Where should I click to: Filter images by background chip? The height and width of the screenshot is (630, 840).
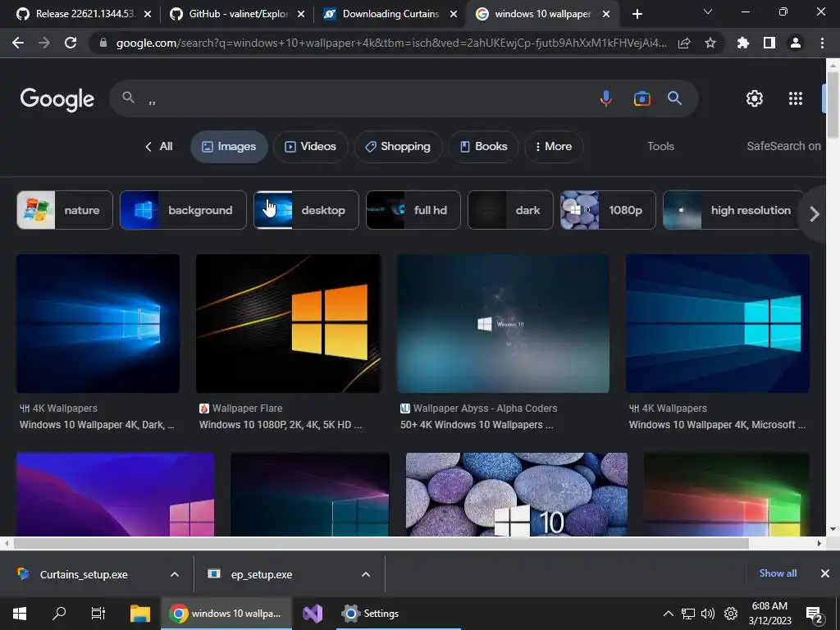click(x=183, y=210)
